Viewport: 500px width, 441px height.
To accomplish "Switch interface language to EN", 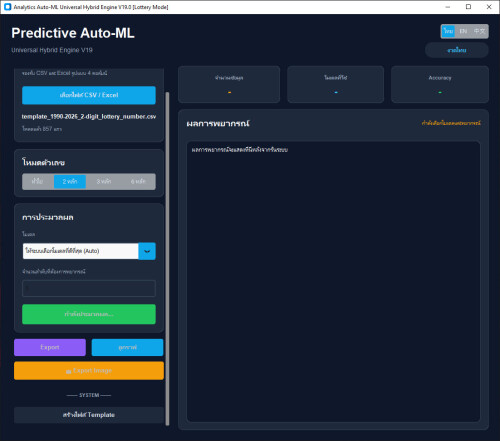I will [x=463, y=31].
